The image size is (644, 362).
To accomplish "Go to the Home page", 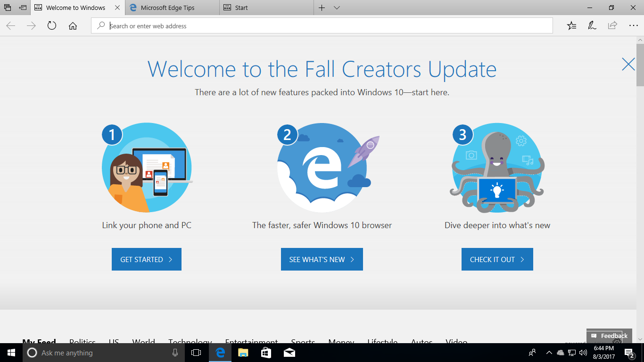I will [x=73, y=26].
